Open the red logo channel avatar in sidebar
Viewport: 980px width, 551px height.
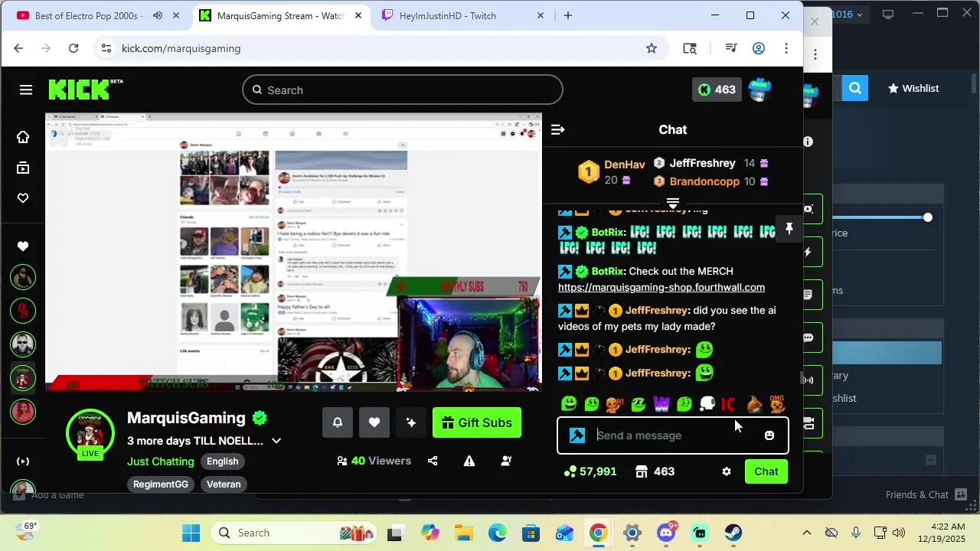point(23,311)
